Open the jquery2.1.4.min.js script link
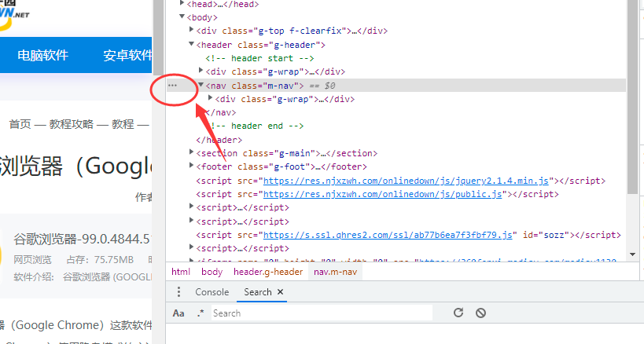Screen dimensions: 644x344 coord(406,181)
